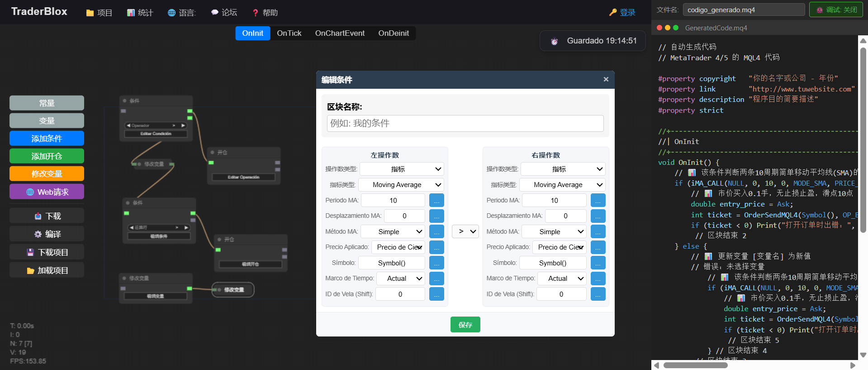
Task: Open left Marco de Tiempo dropdown
Action: 401,279
